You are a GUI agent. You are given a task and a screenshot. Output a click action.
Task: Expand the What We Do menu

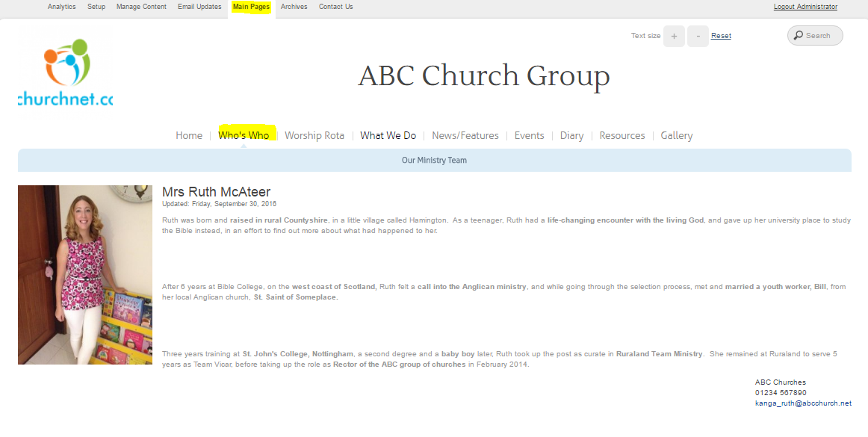point(388,135)
